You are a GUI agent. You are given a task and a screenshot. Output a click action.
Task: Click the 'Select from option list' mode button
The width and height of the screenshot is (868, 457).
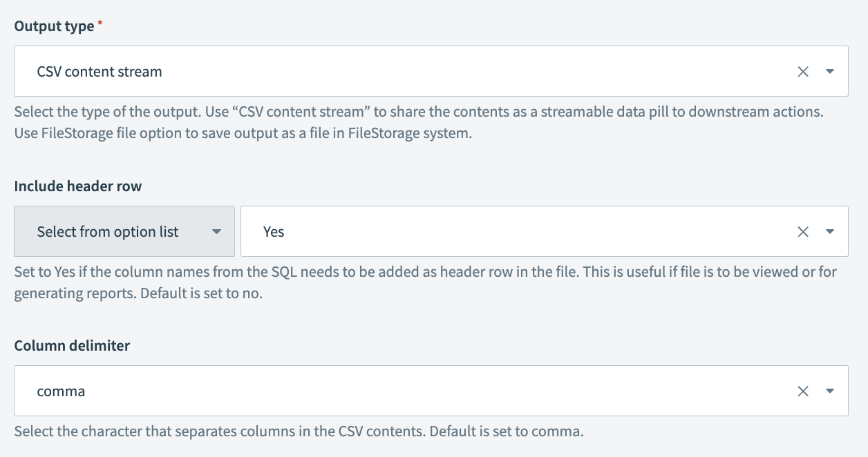coord(108,232)
